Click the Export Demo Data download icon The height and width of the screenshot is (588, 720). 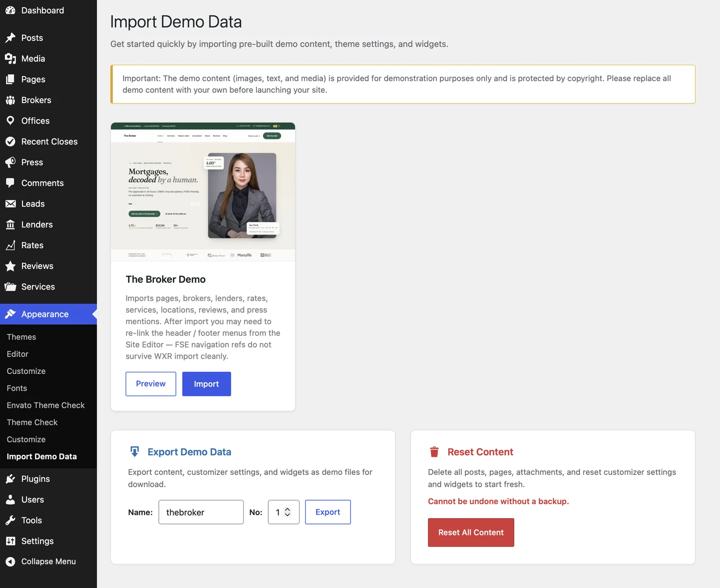coord(135,452)
